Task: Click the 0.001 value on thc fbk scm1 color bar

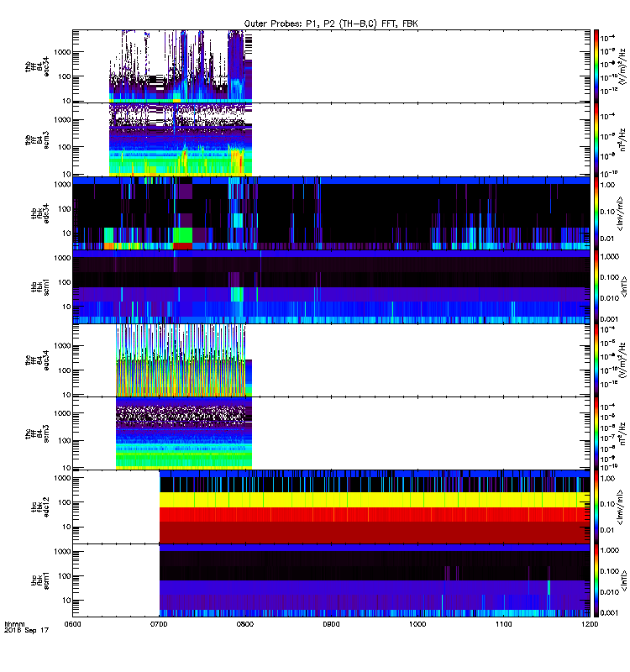Action: pyautogui.click(x=610, y=613)
